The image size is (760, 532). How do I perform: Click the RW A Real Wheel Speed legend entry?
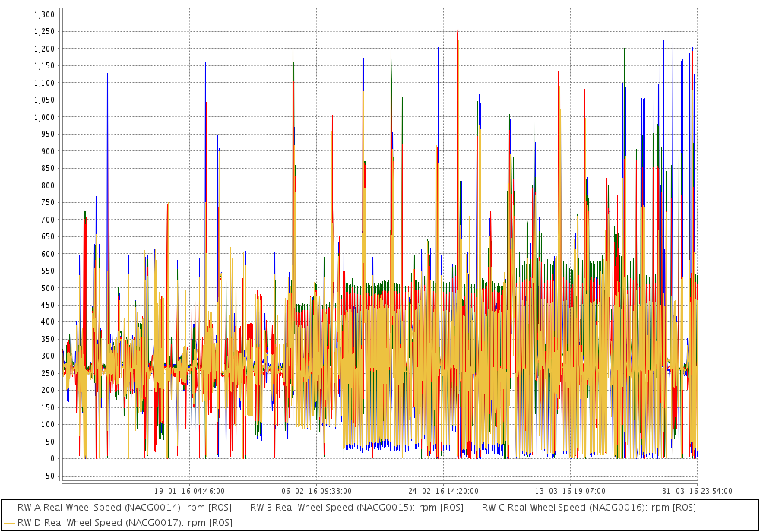coord(118,508)
